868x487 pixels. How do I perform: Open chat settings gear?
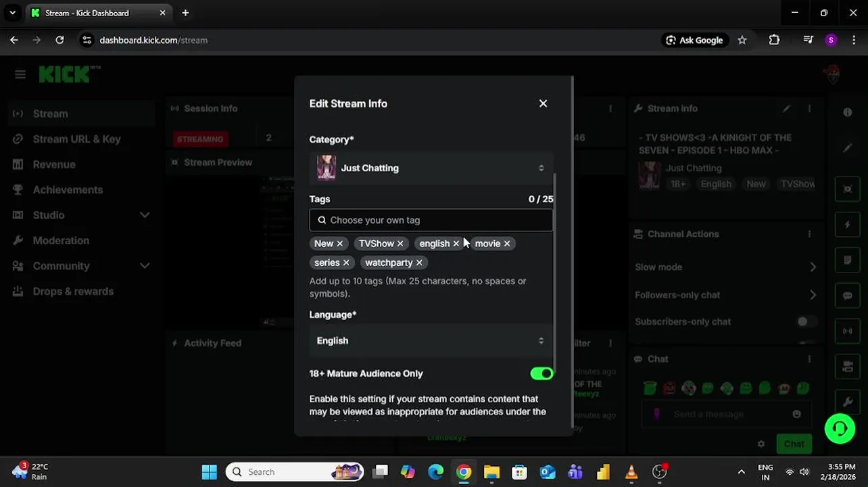pyautogui.click(x=761, y=444)
